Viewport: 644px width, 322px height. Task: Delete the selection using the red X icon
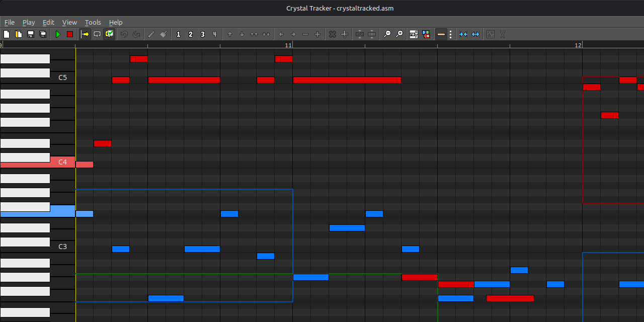[x=333, y=34]
